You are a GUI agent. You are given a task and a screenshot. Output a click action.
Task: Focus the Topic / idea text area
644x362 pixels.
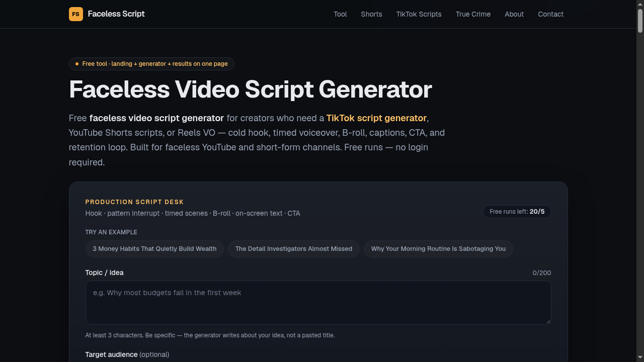[x=318, y=303]
